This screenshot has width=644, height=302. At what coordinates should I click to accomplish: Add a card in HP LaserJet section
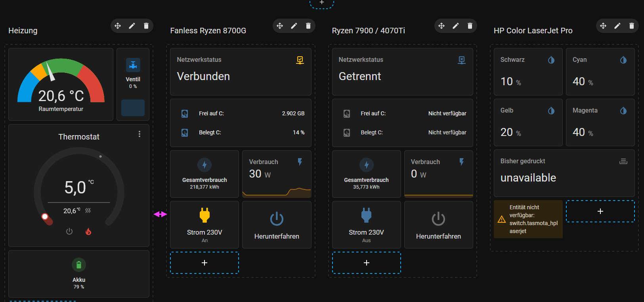(600, 211)
